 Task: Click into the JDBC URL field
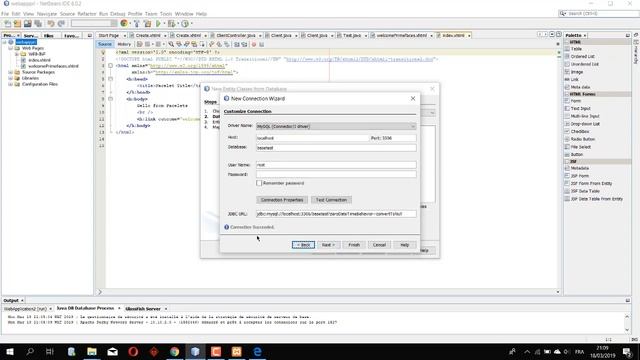336,214
